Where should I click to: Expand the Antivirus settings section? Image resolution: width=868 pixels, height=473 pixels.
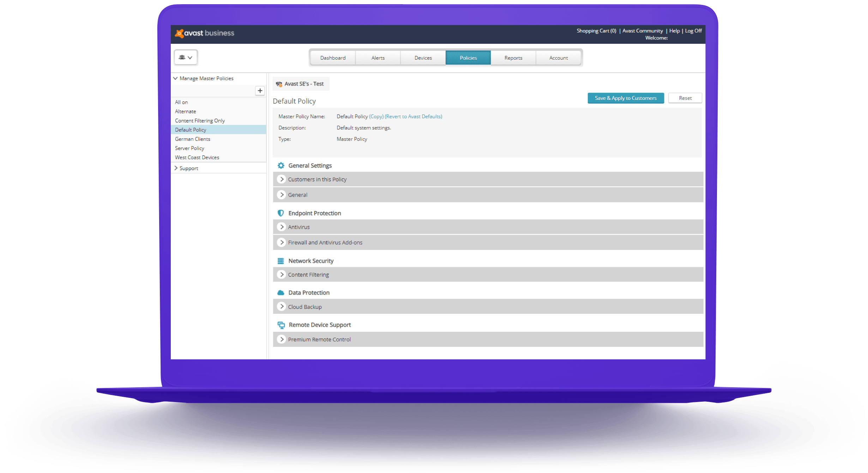pyautogui.click(x=281, y=227)
